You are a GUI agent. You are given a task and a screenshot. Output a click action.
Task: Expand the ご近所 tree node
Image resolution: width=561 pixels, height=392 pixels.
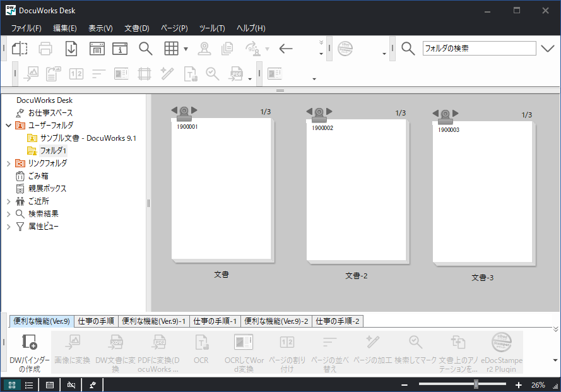9,201
